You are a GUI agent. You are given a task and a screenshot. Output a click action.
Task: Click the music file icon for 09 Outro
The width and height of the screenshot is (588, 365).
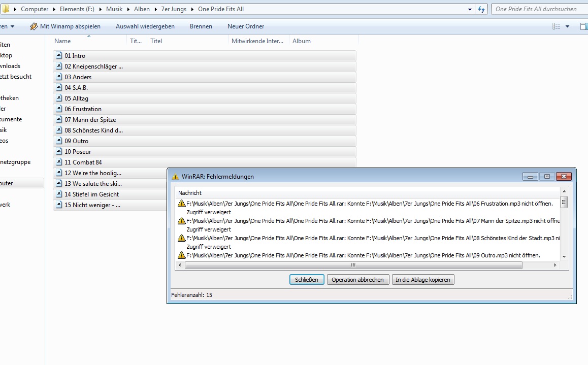click(x=59, y=141)
